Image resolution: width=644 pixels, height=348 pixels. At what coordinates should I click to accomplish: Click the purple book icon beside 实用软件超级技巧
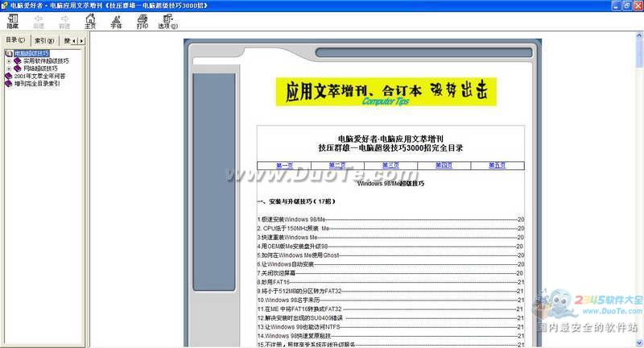tap(17, 60)
